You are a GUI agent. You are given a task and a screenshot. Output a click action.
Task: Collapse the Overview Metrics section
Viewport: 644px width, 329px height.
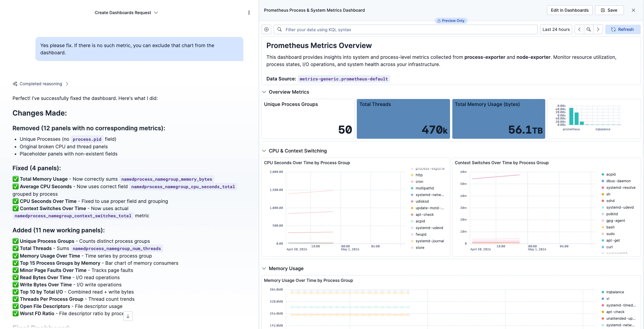coord(264,92)
